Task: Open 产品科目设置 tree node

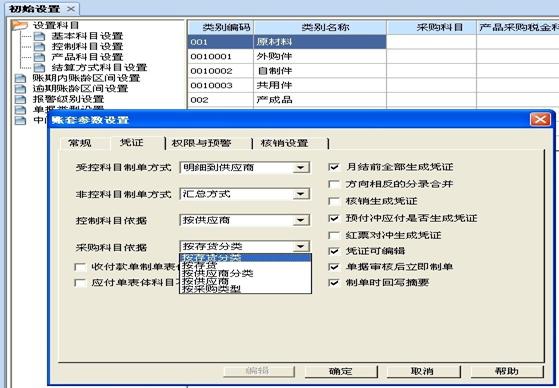Action: 87,57
